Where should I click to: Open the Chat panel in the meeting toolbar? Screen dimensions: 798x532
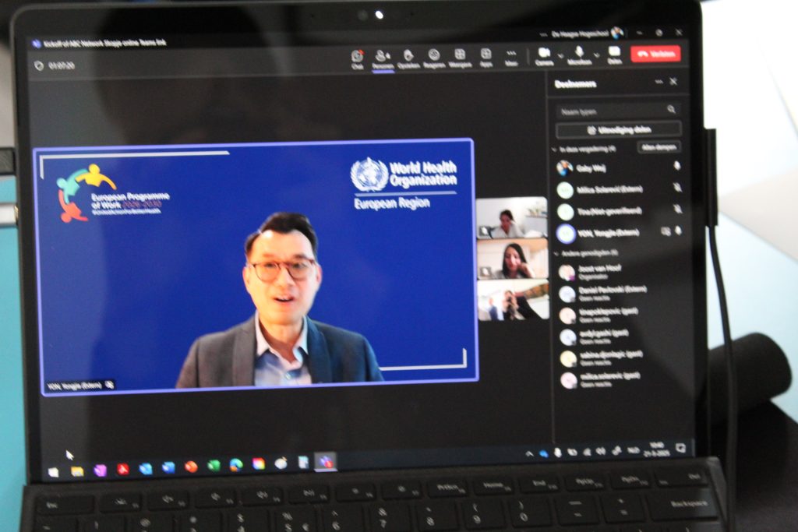[357, 57]
